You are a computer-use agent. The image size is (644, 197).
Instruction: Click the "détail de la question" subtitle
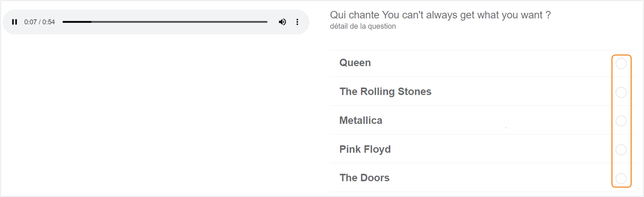[x=363, y=26]
